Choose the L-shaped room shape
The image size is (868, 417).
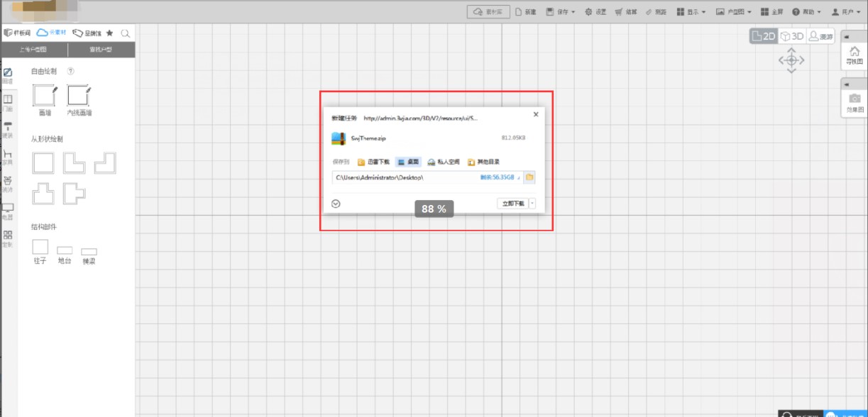(74, 163)
